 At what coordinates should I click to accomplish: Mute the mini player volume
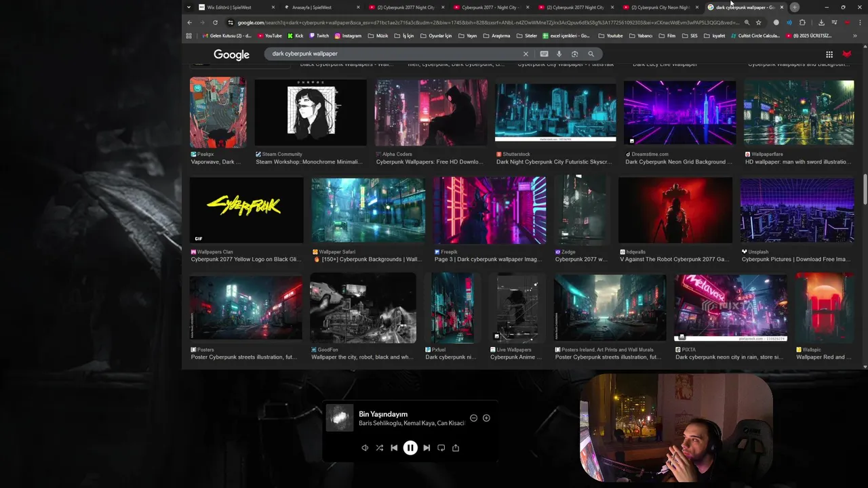point(365,447)
